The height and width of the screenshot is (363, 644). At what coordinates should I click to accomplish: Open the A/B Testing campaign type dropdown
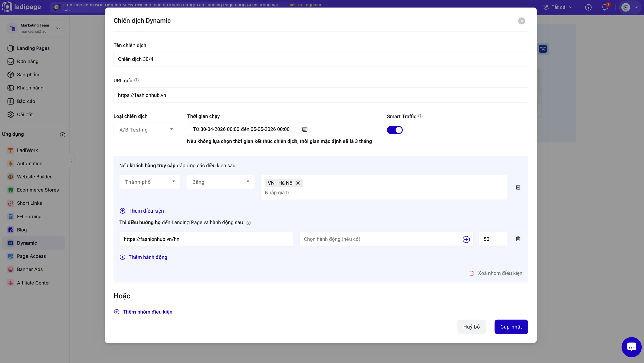click(x=146, y=130)
